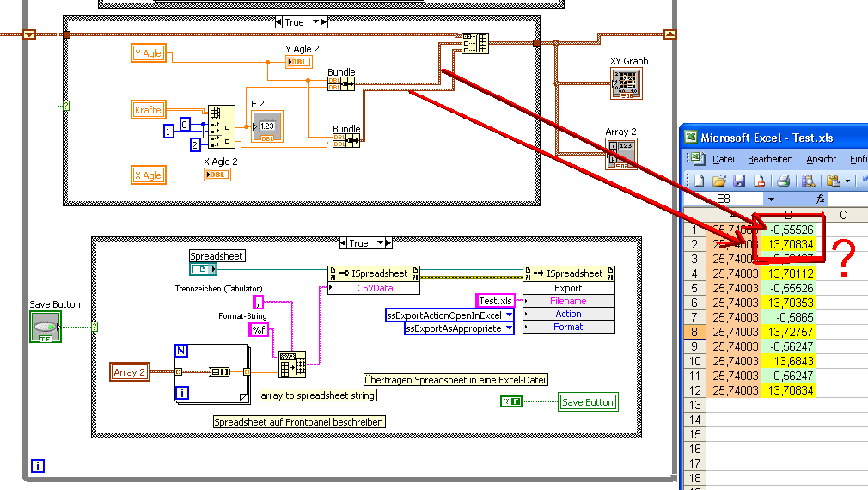Open Excel Bearbeiten menu
This screenshot has width=868, height=490.
(770, 159)
